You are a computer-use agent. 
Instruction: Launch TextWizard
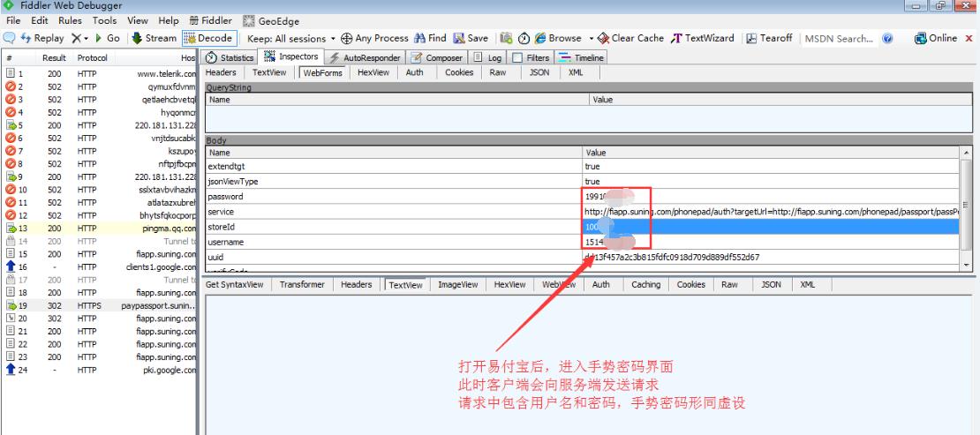coord(703,38)
